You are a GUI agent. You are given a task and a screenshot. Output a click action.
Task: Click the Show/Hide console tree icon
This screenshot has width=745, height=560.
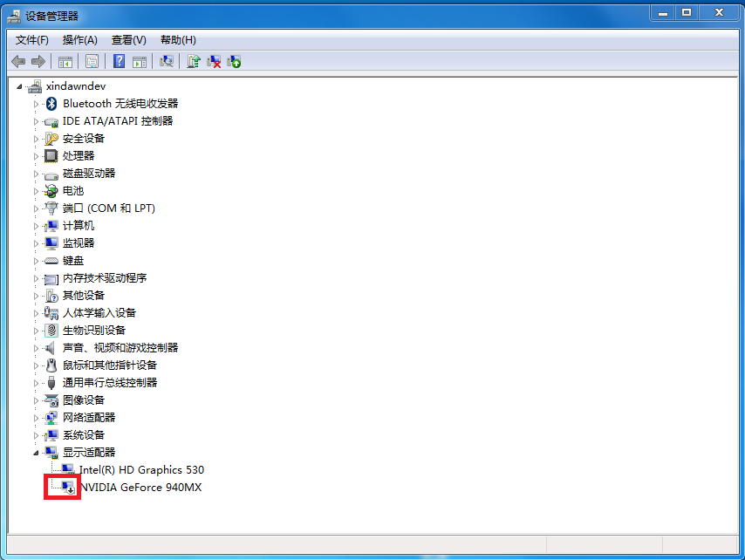coord(65,61)
